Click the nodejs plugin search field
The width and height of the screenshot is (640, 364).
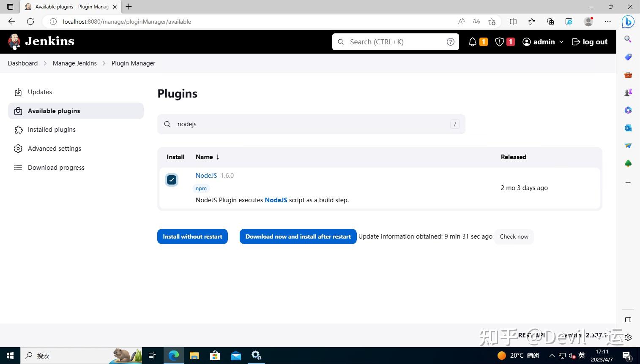point(296,124)
